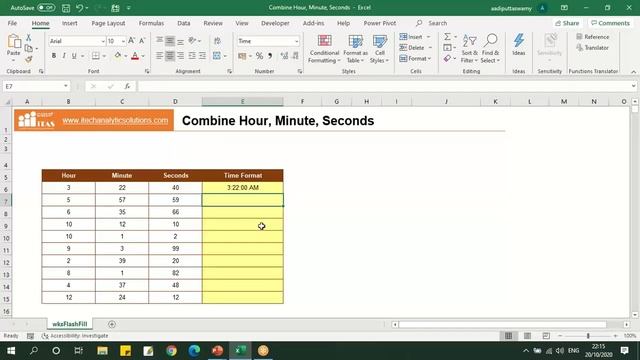The image size is (640, 360).
Task: Open the itechanalyticsolutions.com link
Action: coord(115,120)
